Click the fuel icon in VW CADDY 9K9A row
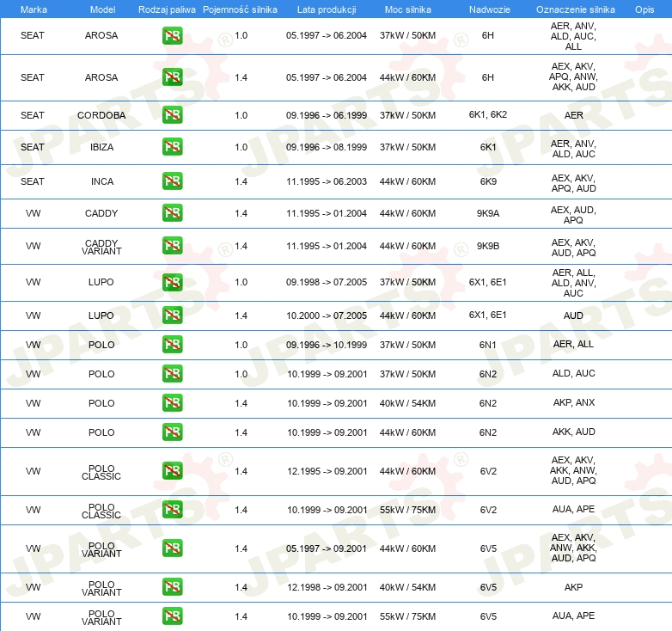Viewport: 672px width, 631px height. pyautogui.click(x=172, y=213)
